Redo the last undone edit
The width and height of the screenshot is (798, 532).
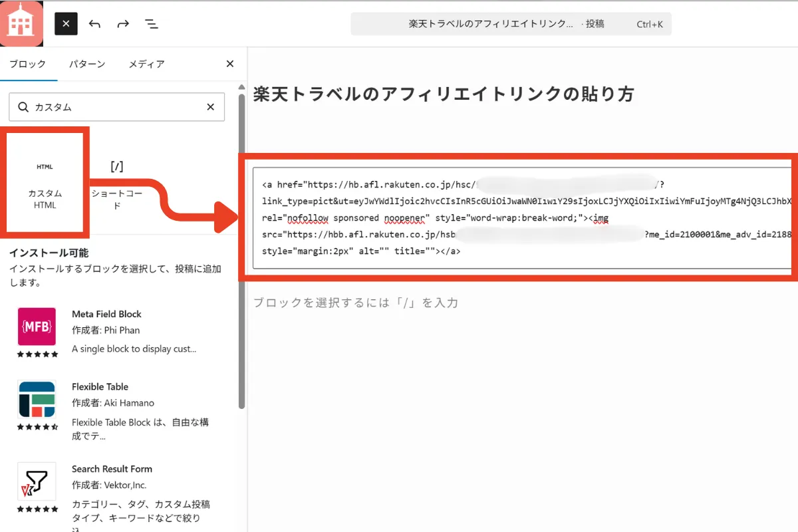point(123,24)
